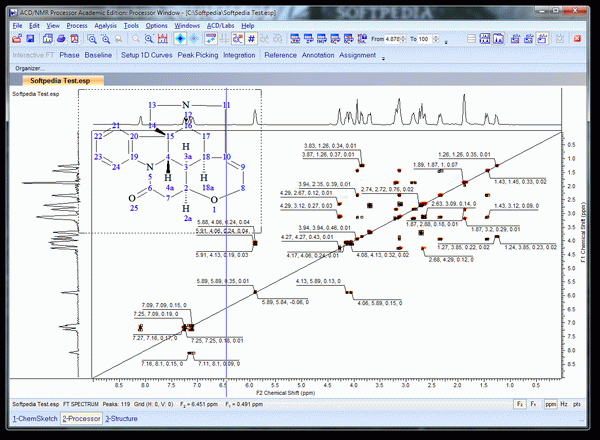Click the Integration button
600x440 pixels.
pyautogui.click(x=239, y=55)
